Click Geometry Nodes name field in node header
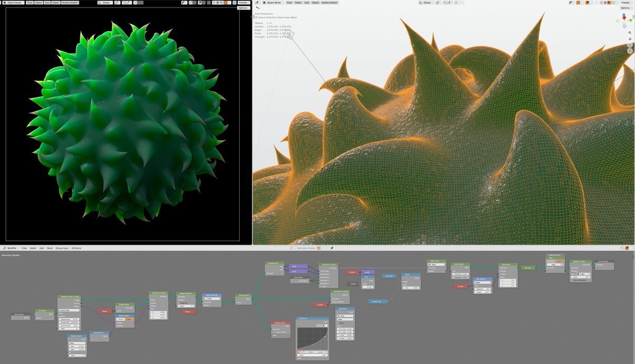The width and height of the screenshot is (635, 364). (306, 248)
